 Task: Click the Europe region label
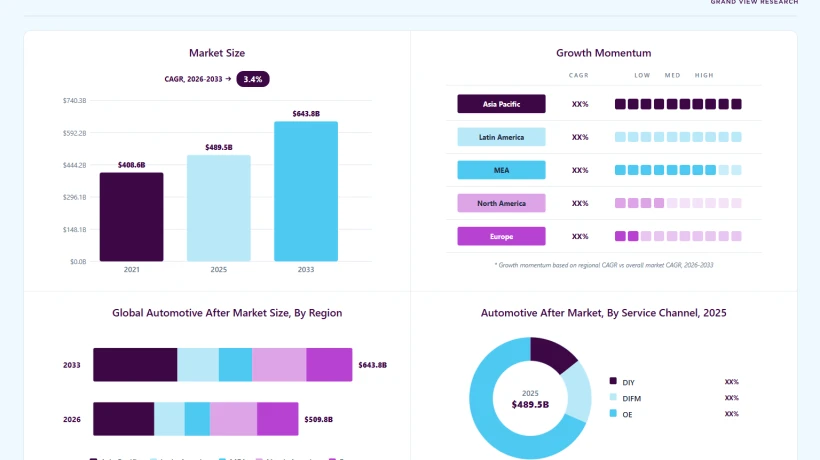pos(501,236)
